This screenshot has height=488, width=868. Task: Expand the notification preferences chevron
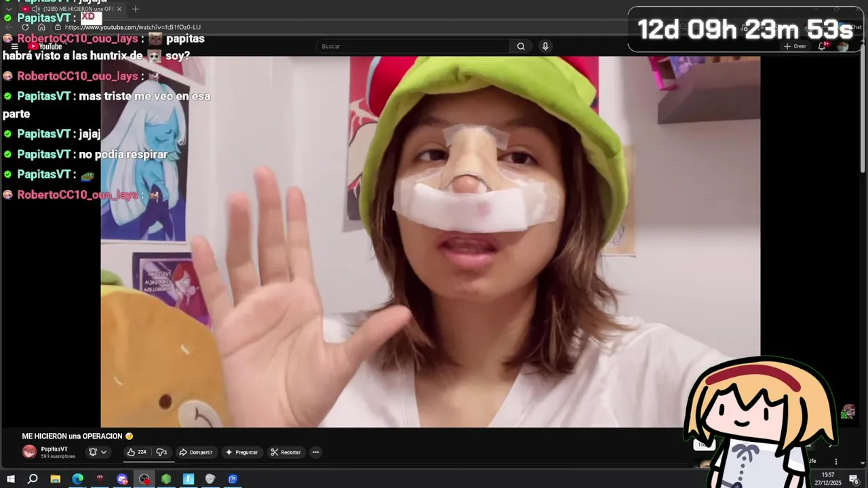[x=104, y=452]
